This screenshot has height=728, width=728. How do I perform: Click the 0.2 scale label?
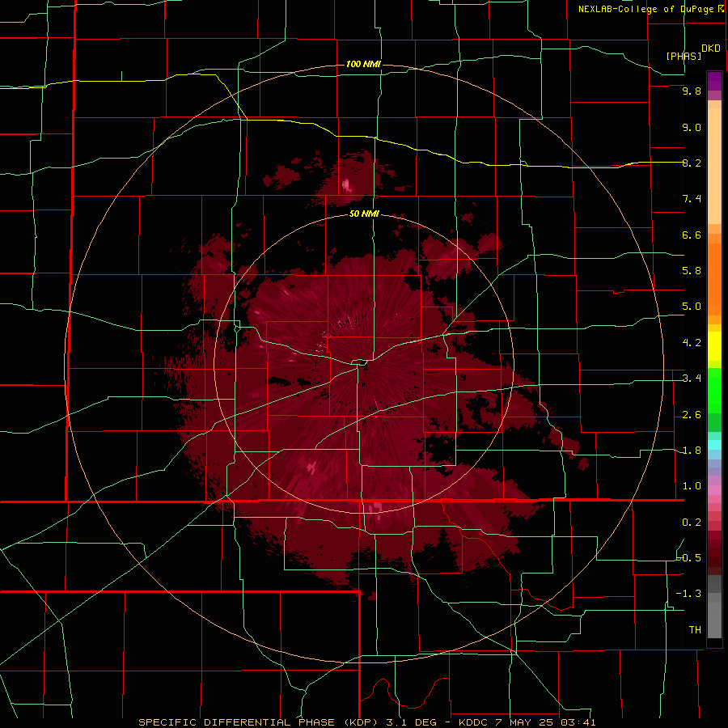[692, 523]
